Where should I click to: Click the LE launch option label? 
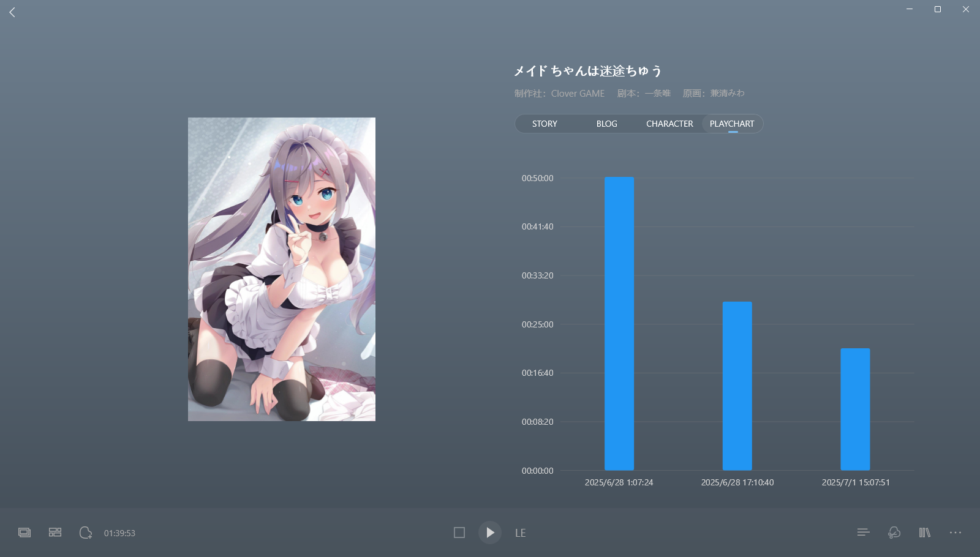click(521, 533)
